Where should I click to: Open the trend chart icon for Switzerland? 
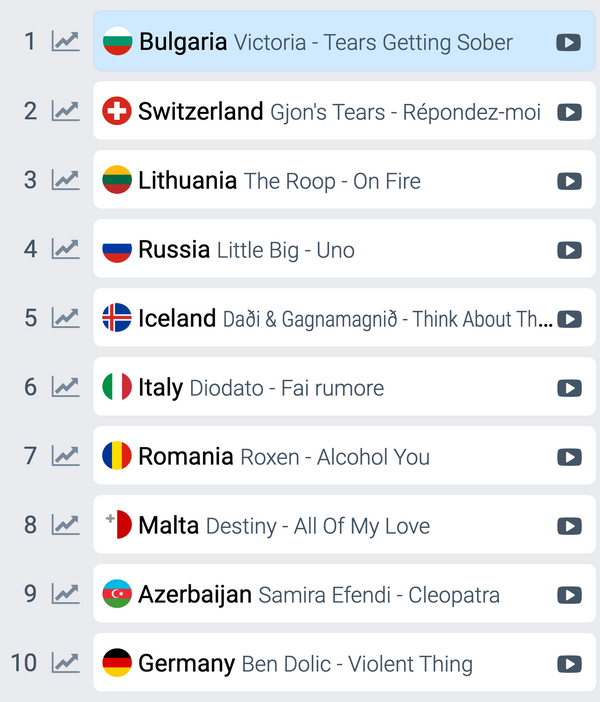(65, 111)
